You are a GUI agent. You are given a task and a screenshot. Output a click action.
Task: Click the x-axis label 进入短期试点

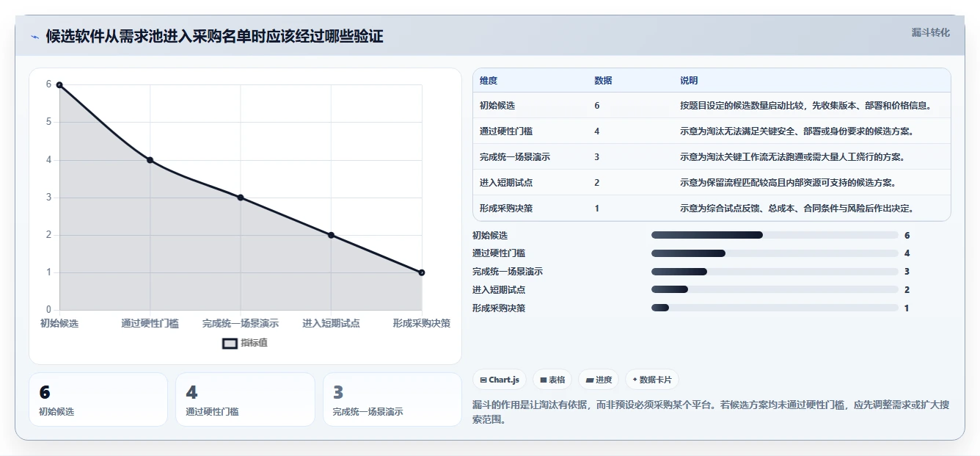(x=331, y=323)
